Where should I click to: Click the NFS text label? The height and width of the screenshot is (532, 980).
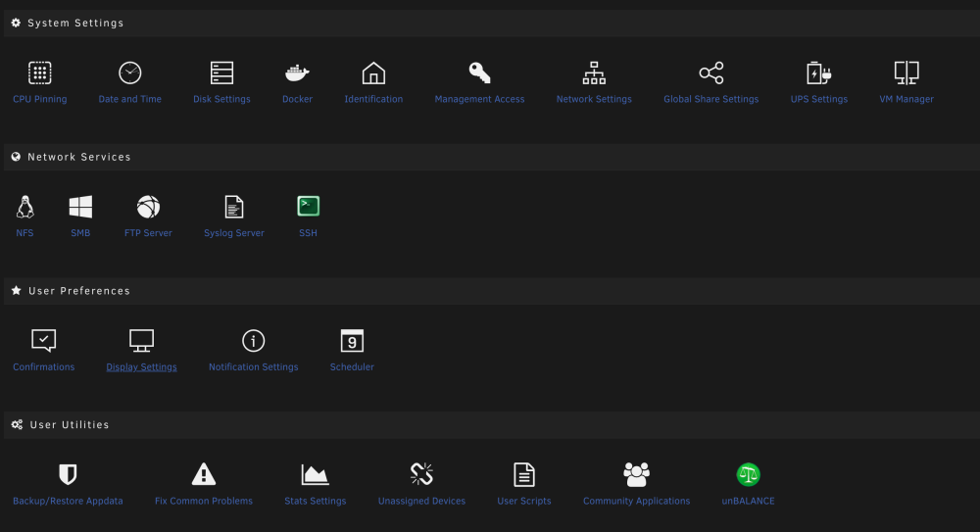(x=25, y=232)
